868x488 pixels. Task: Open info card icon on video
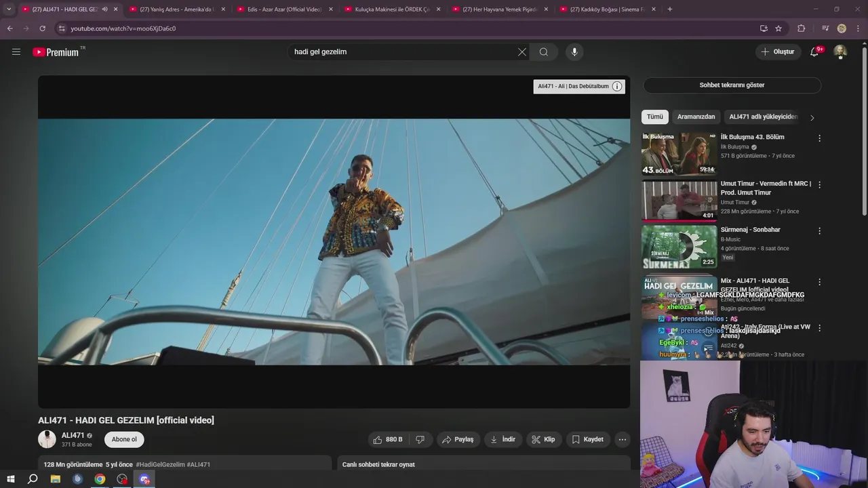click(x=616, y=86)
